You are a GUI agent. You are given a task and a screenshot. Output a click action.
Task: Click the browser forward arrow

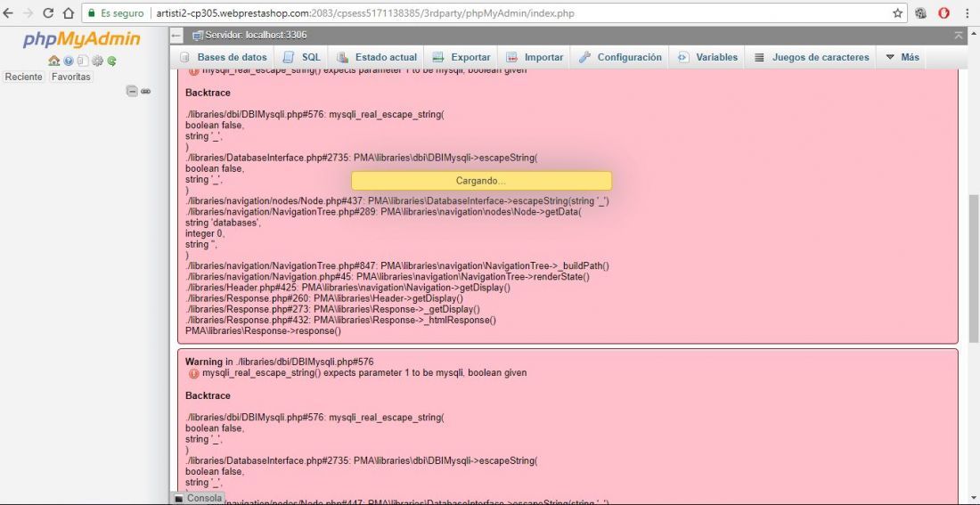(29, 13)
